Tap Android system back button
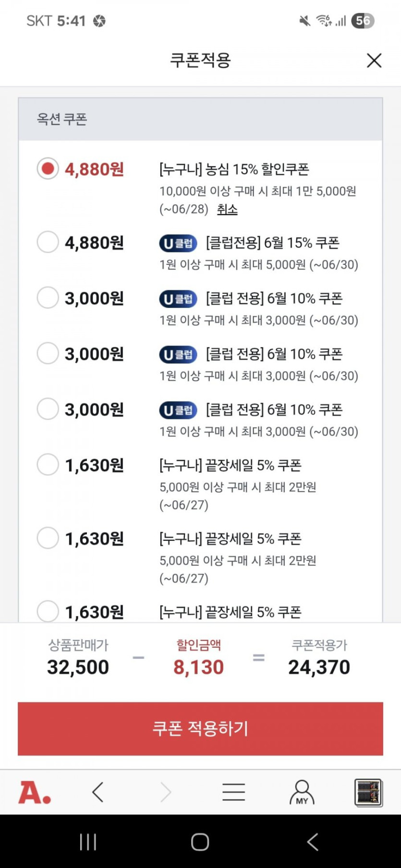This screenshot has height=868, width=401. click(313, 842)
